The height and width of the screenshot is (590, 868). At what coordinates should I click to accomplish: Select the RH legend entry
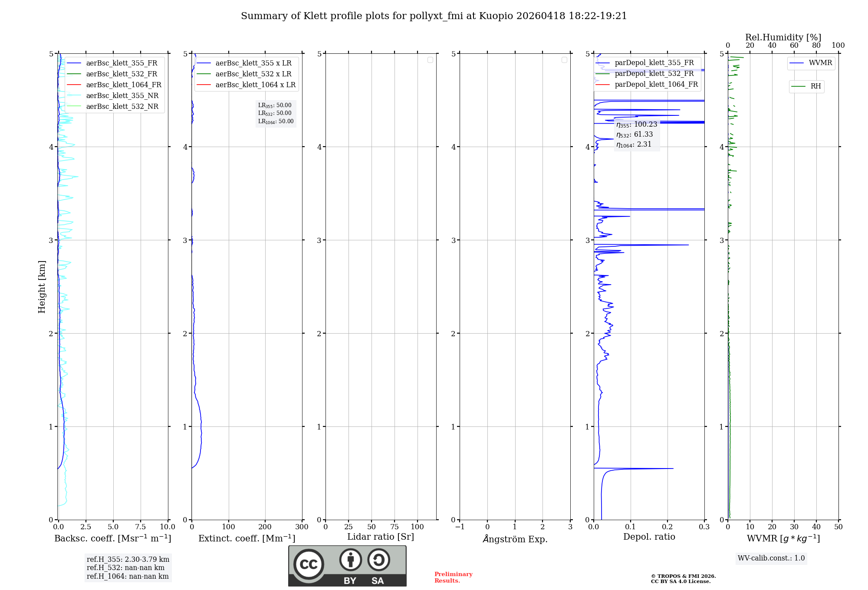click(815, 86)
